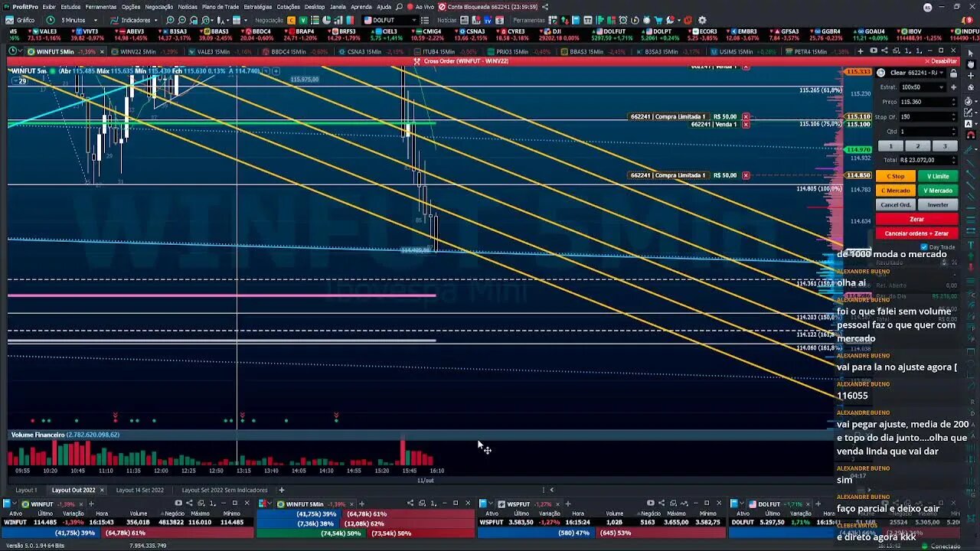
Task: Open the bar chart icon in Negociação group
Action: [338, 20]
